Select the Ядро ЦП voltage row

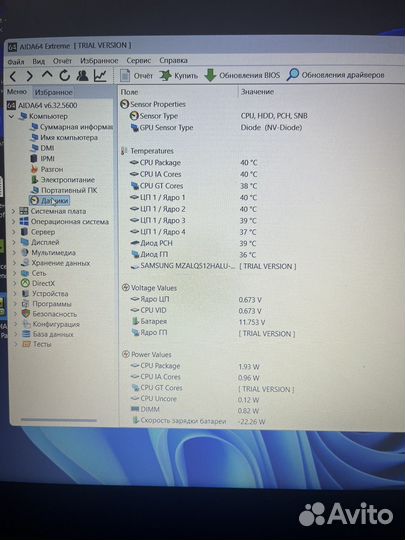pos(196,300)
